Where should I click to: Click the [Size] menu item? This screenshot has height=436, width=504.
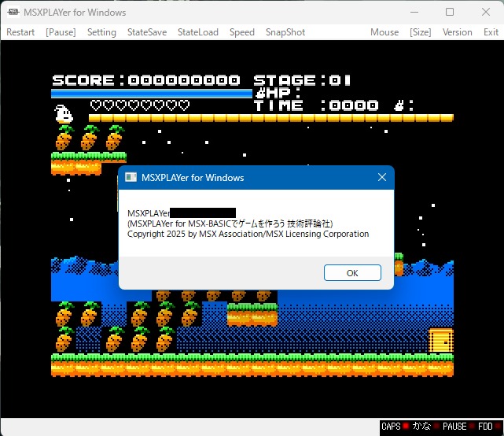tap(421, 32)
